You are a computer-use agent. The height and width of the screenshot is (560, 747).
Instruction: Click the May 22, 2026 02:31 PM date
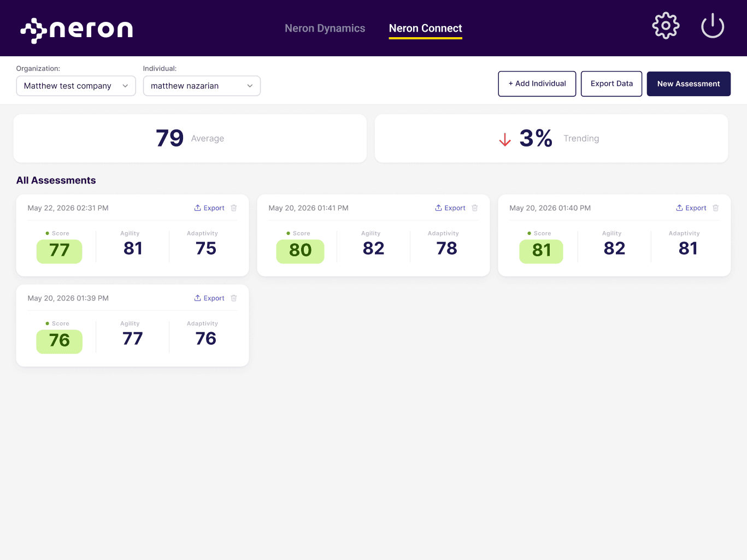(68, 208)
